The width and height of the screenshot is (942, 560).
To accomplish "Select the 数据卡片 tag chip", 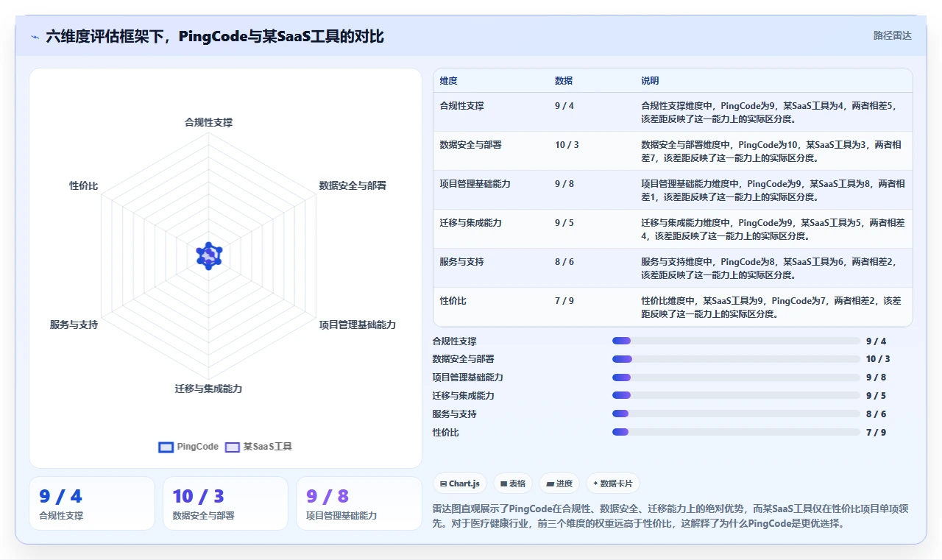I will tap(613, 483).
